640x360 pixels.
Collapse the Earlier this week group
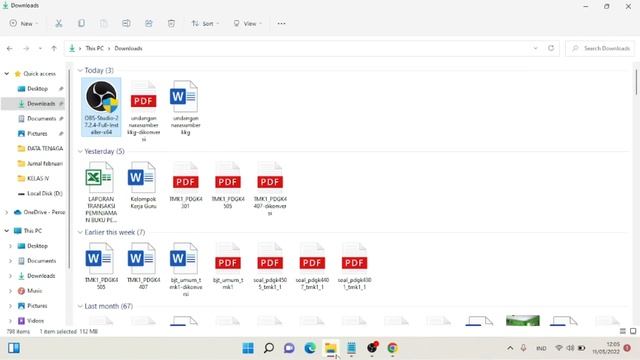coord(80,232)
